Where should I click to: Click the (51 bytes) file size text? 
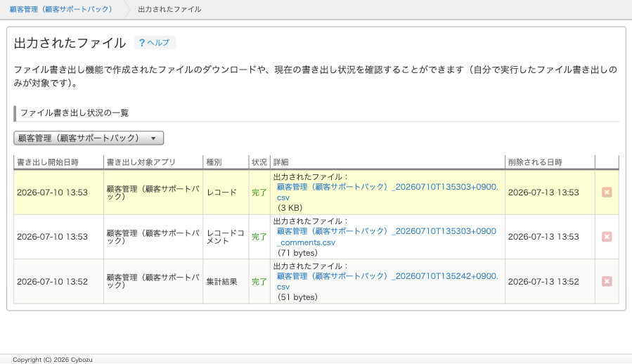pos(297,297)
